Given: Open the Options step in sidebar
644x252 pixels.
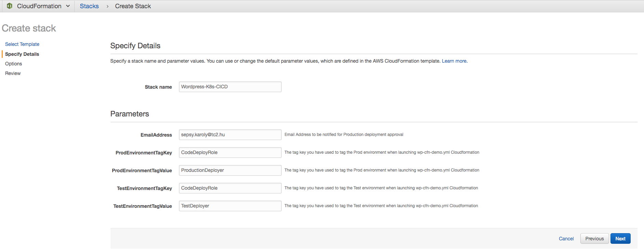Looking at the screenshot, I should coord(14,64).
